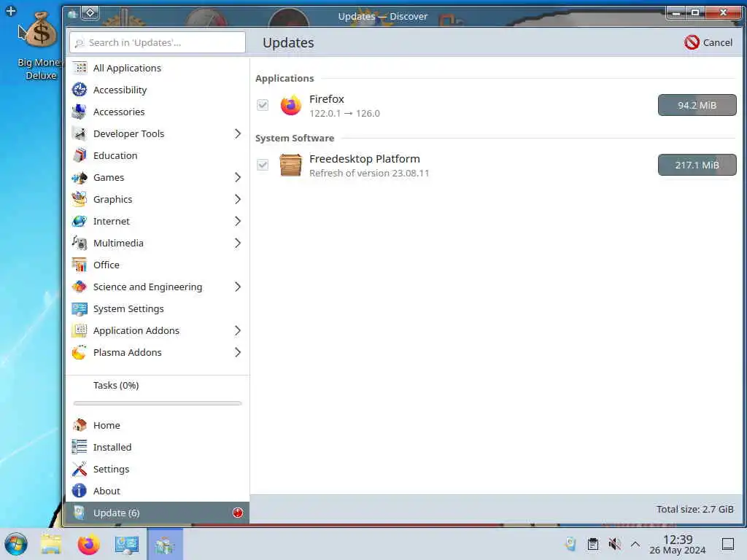Expand the Games subcategories

pyautogui.click(x=237, y=178)
